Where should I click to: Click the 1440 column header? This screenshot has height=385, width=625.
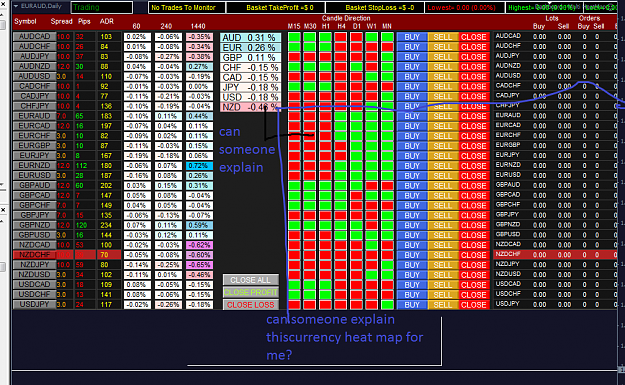pyautogui.click(x=198, y=26)
